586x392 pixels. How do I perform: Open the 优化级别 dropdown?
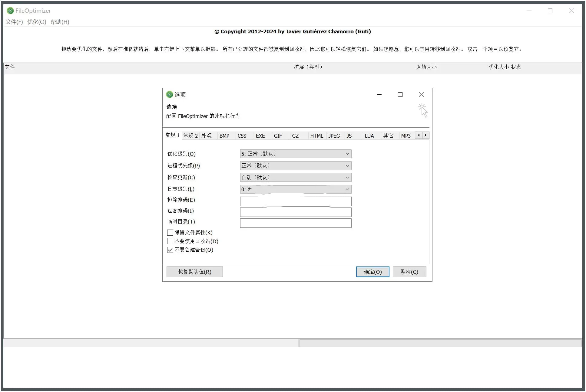point(296,154)
